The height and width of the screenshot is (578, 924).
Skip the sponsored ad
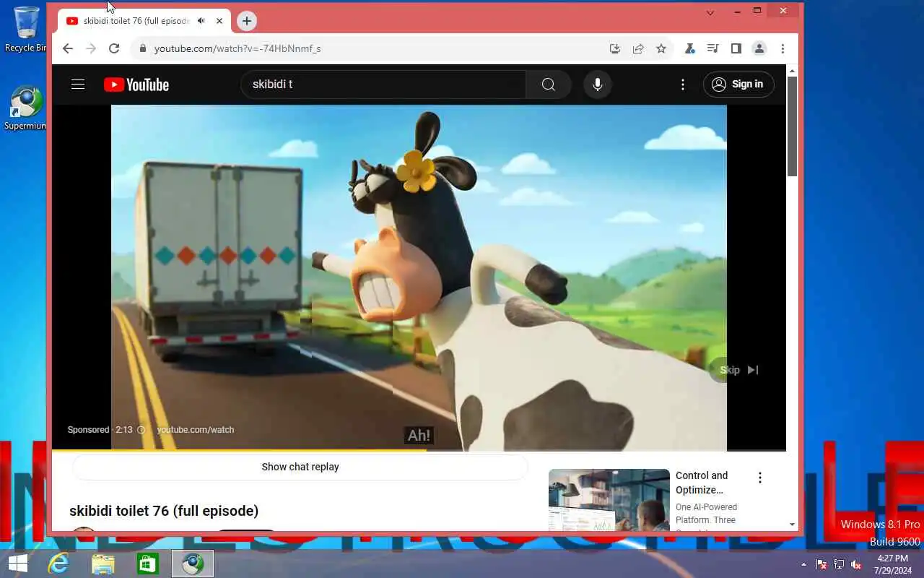(739, 370)
